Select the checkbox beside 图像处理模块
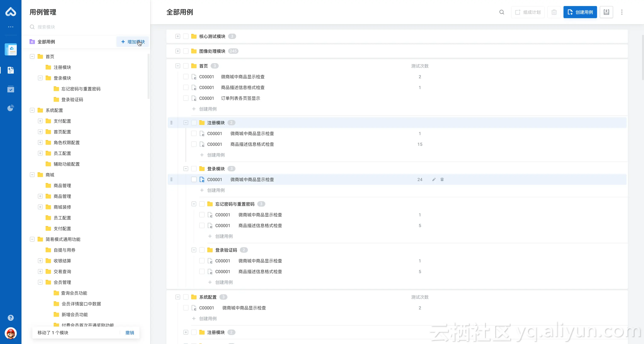The height and width of the screenshot is (344, 644). 186,51
